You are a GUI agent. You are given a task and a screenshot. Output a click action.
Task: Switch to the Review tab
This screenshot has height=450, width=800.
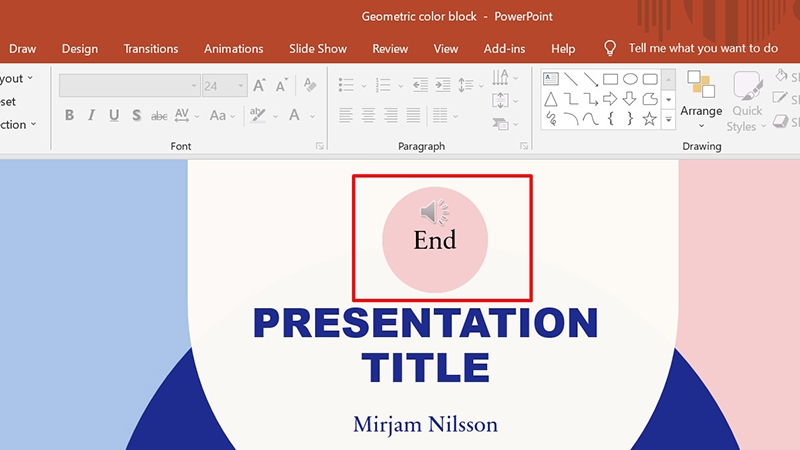(390, 49)
